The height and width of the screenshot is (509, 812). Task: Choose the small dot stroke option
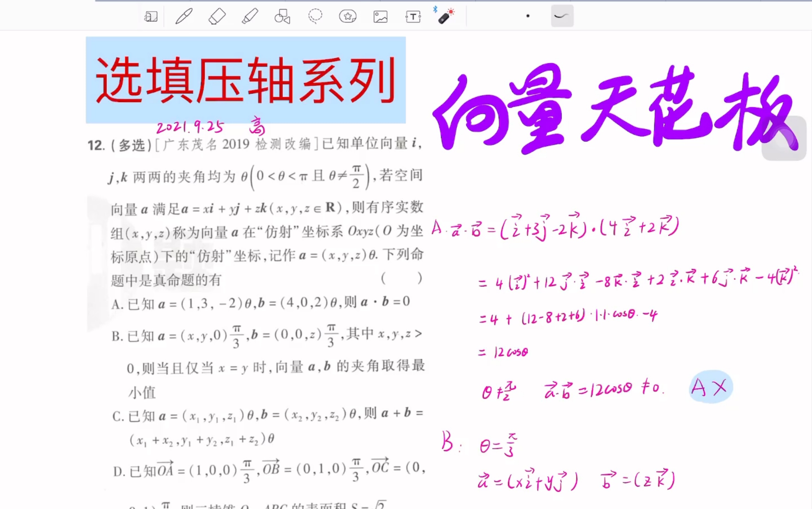tap(528, 16)
